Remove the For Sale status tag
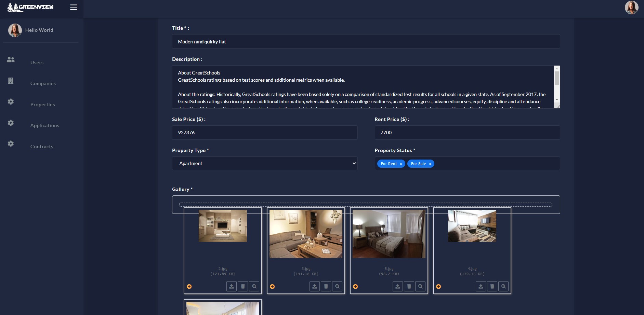 click(x=430, y=164)
